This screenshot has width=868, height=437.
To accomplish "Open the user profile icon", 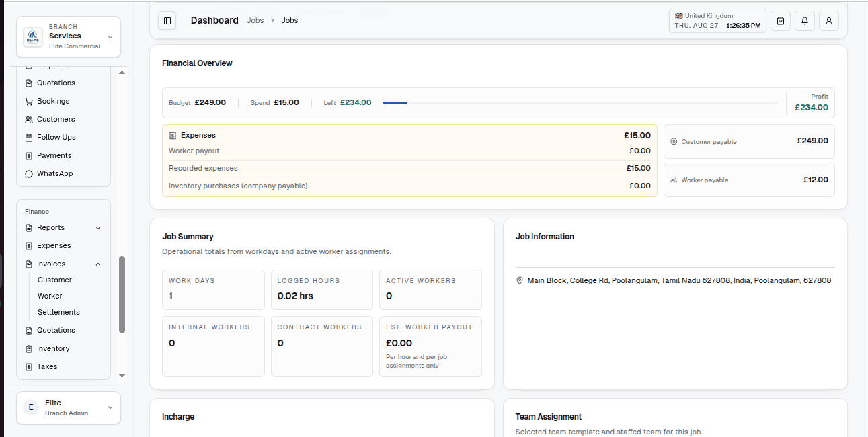I will [x=829, y=21].
